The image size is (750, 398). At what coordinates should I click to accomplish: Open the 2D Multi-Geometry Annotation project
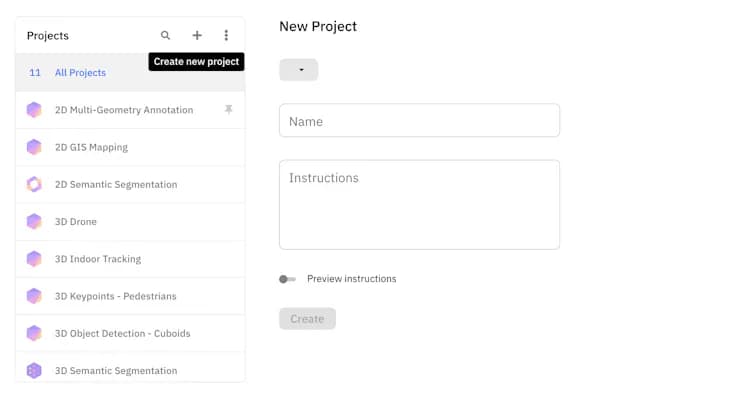[130, 110]
